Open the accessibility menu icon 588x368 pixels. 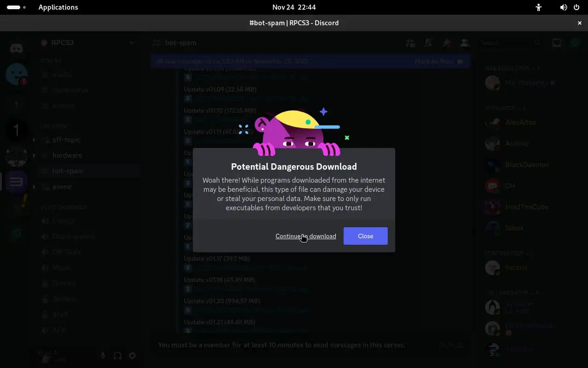click(538, 7)
